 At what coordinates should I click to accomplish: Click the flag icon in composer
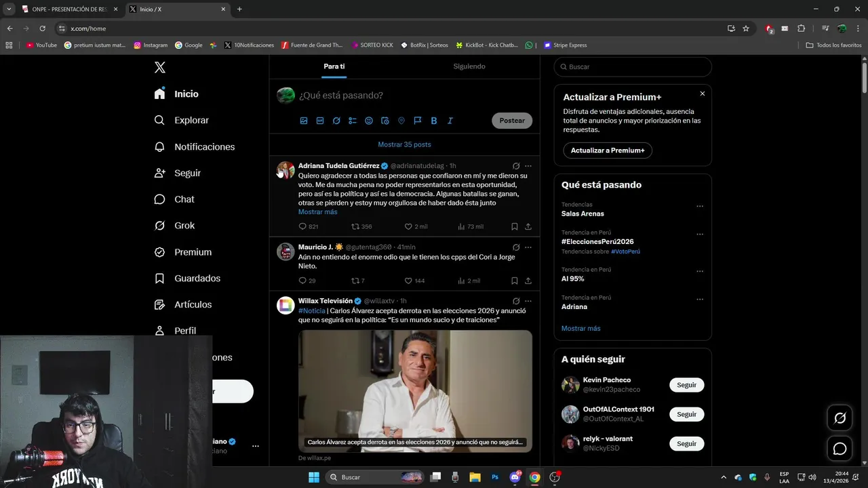pos(418,121)
